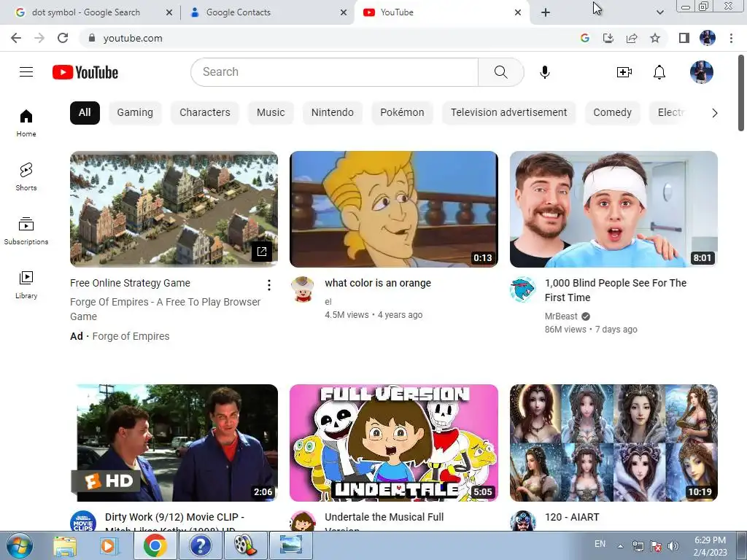This screenshot has height=560, width=747.
Task: Select the Music filter chip
Action: tap(271, 113)
